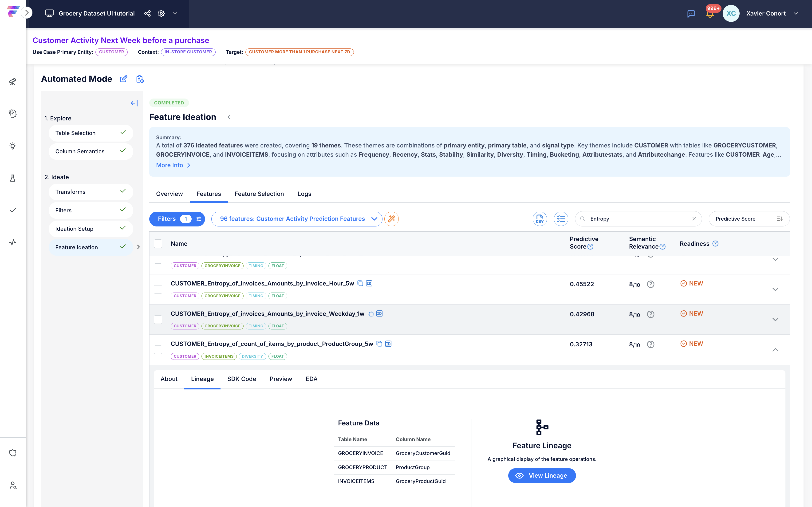Image resolution: width=812 pixels, height=507 pixels.
Task: Click the FeatureByte logo icon
Action: [13, 12]
